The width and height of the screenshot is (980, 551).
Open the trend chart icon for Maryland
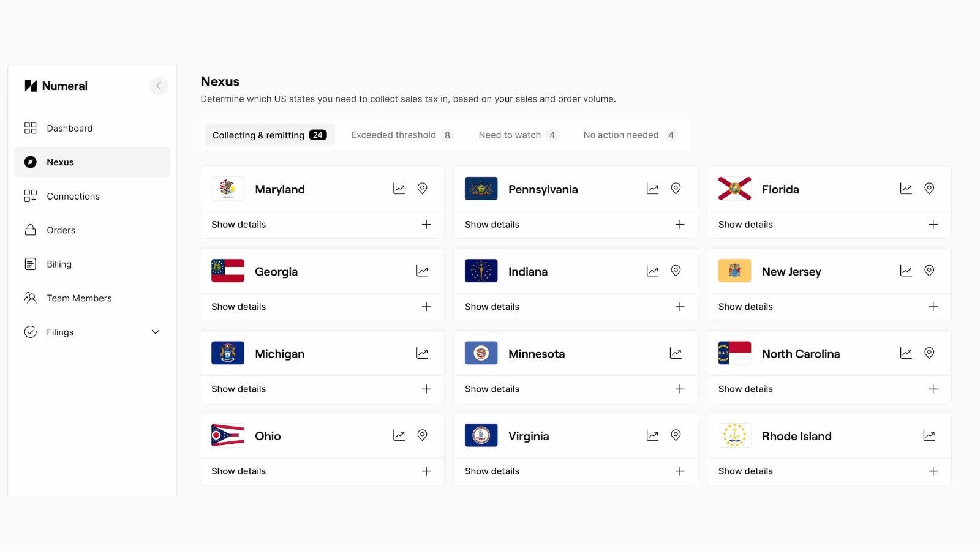pos(399,189)
